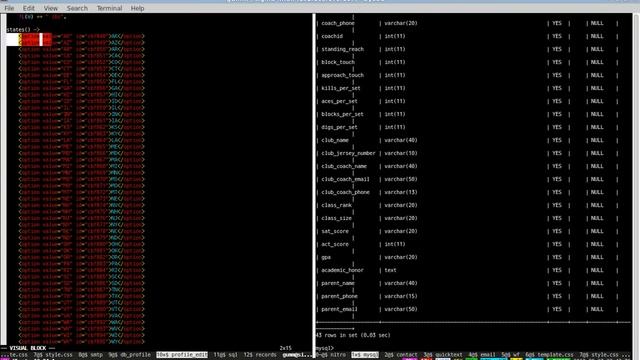
Task: Open the Terminal menu
Action: click(x=109, y=8)
